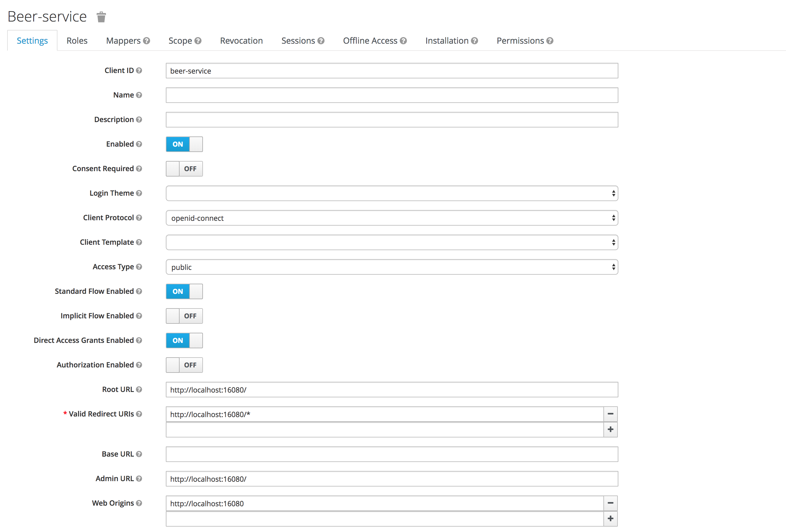Open the Access Type dropdown
Screen dimensions: 786x532
[392, 267]
